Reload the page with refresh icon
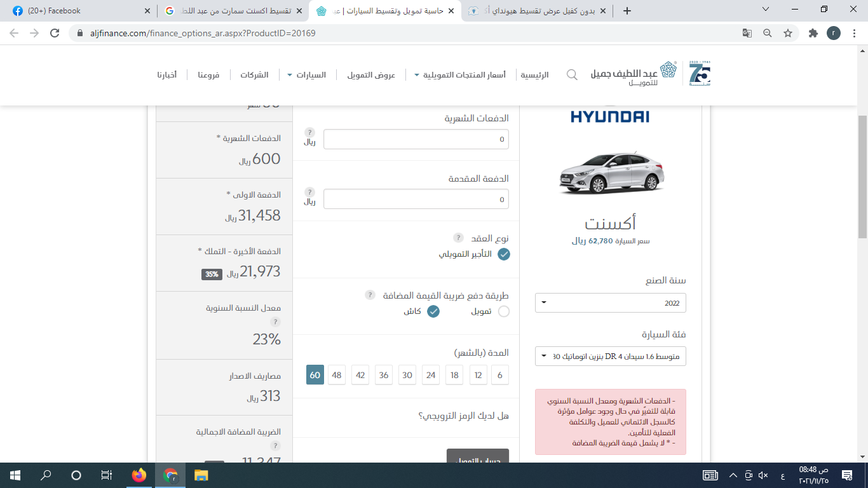 (55, 33)
